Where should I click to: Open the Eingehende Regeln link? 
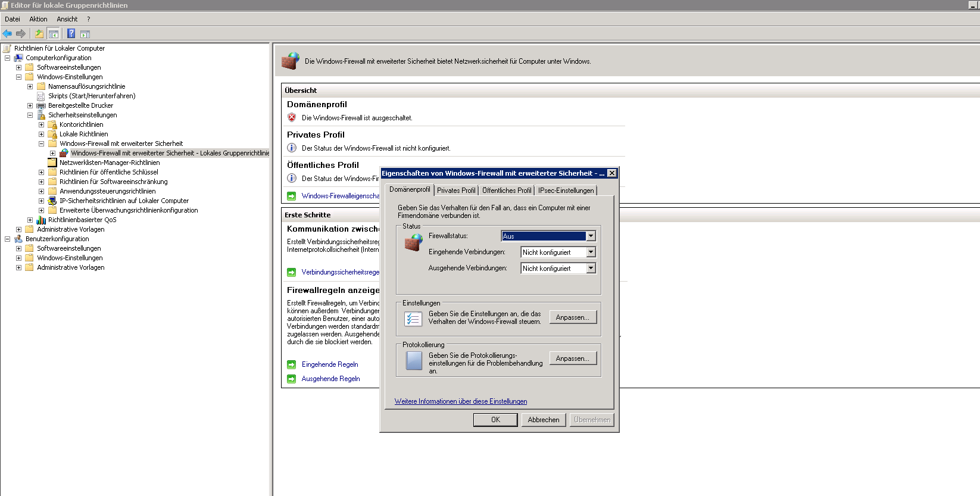[330, 364]
